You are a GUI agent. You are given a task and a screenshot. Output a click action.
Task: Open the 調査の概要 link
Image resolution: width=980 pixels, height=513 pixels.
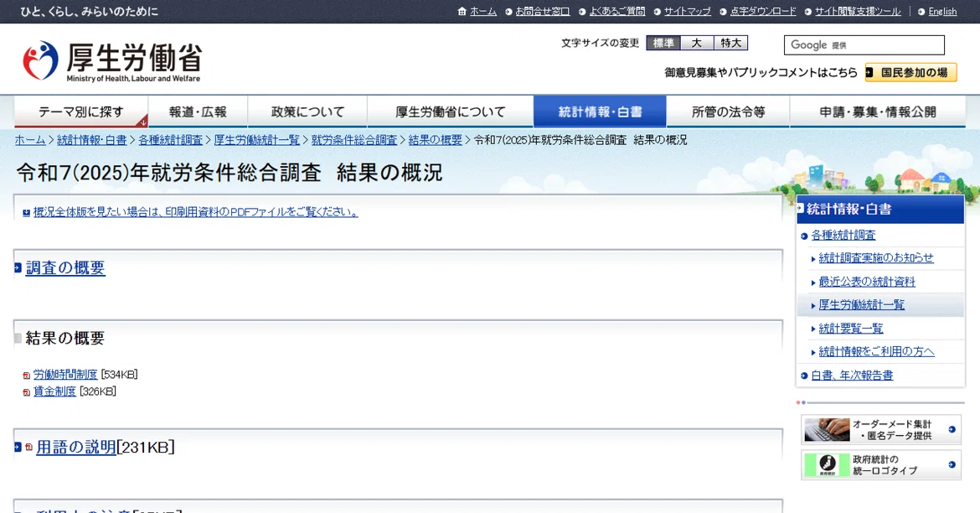[x=65, y=267]
